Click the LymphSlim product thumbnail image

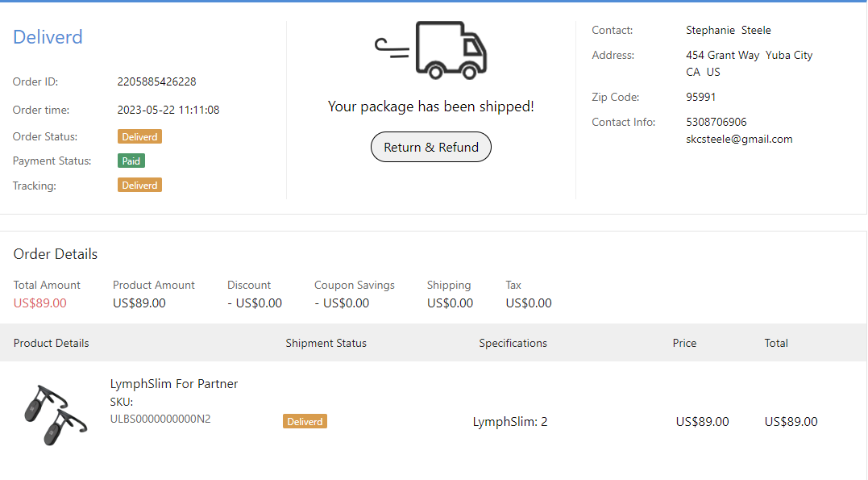click(x=52, y=415)
